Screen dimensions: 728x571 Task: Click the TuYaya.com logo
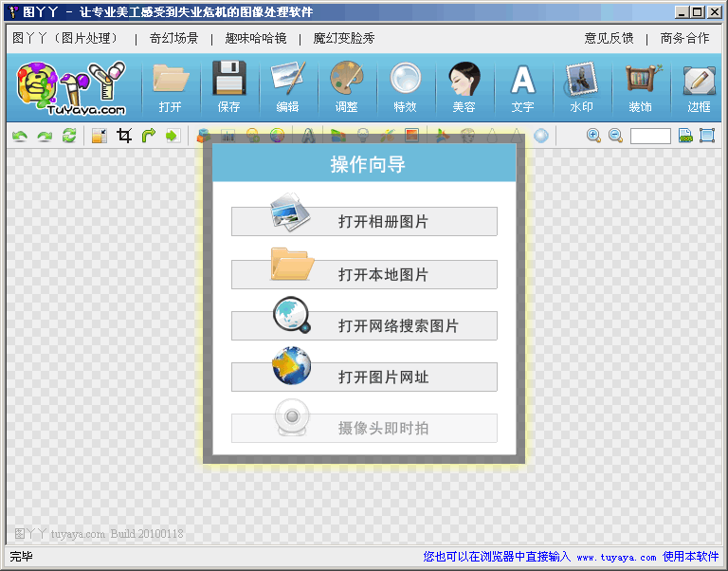point(71,88)
